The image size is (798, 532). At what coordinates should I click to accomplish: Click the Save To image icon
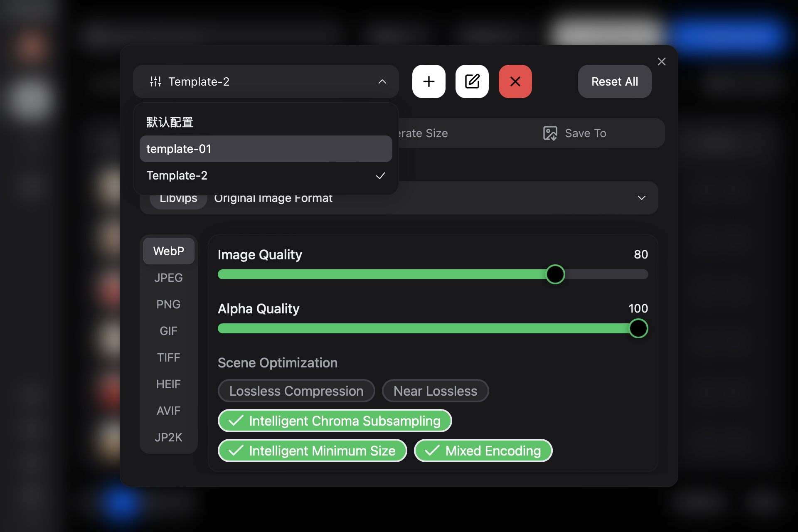[550, 133]
